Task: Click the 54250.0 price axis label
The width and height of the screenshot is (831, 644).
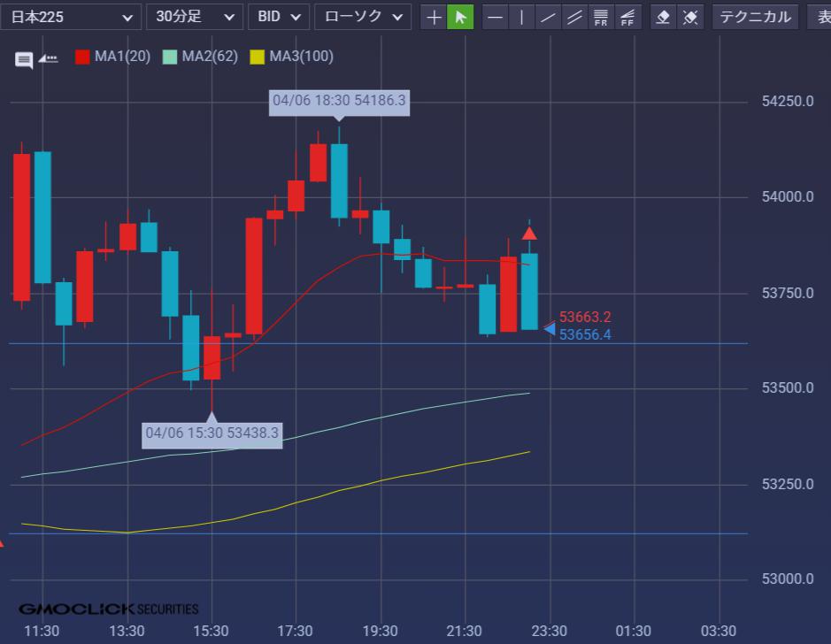Action: [788, 102]
